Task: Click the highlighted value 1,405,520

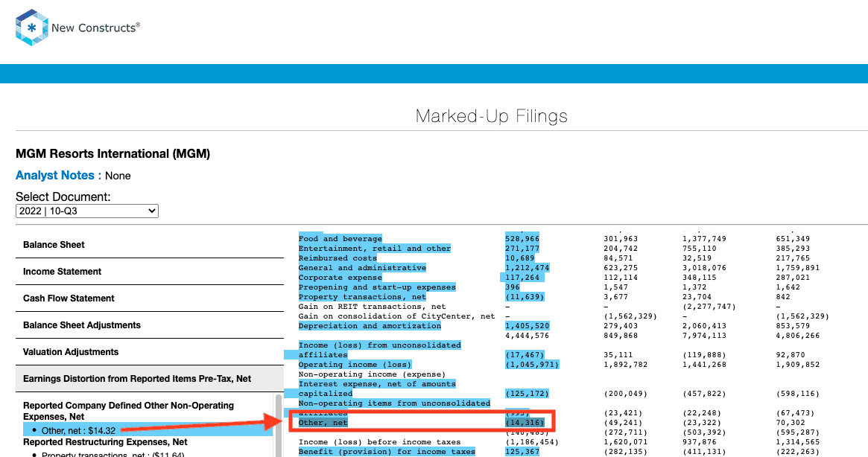Action: (527, 326)
